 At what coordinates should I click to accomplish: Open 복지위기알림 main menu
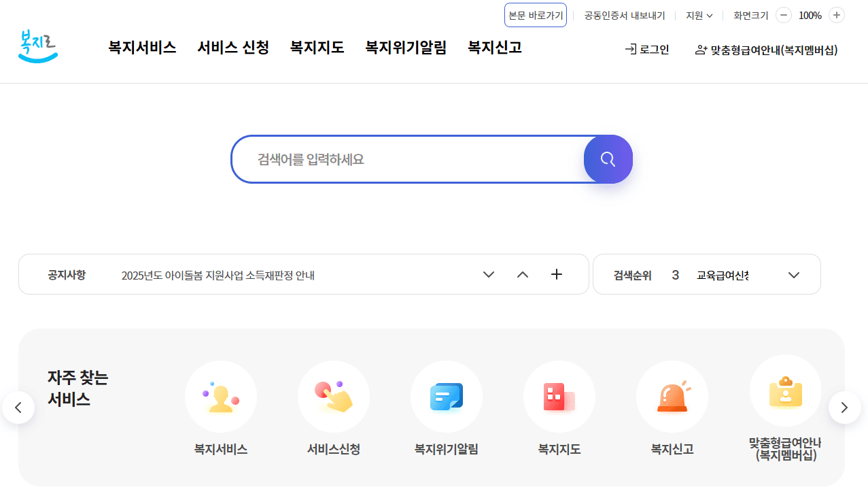[x=406, y=48]
